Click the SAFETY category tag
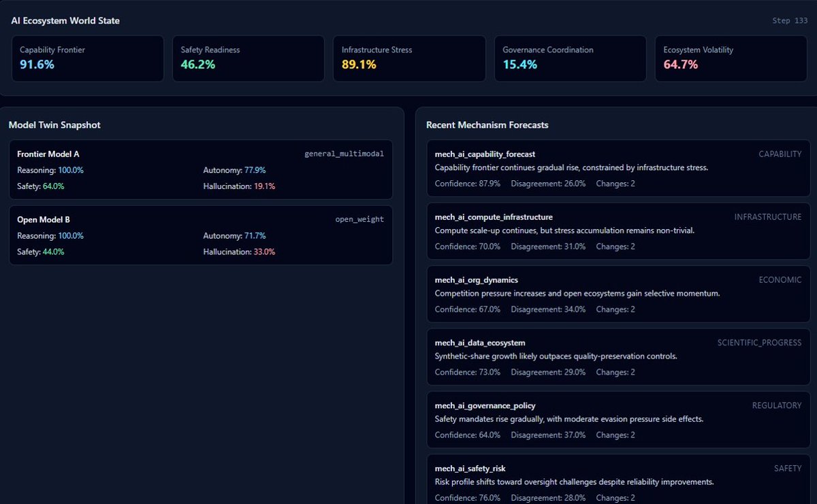Viewport: 817px width, 504px height. (x=788, y=469)
